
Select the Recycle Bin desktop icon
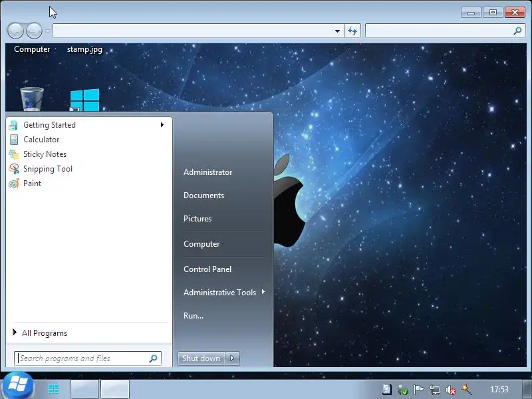click(x=32, y=98)
